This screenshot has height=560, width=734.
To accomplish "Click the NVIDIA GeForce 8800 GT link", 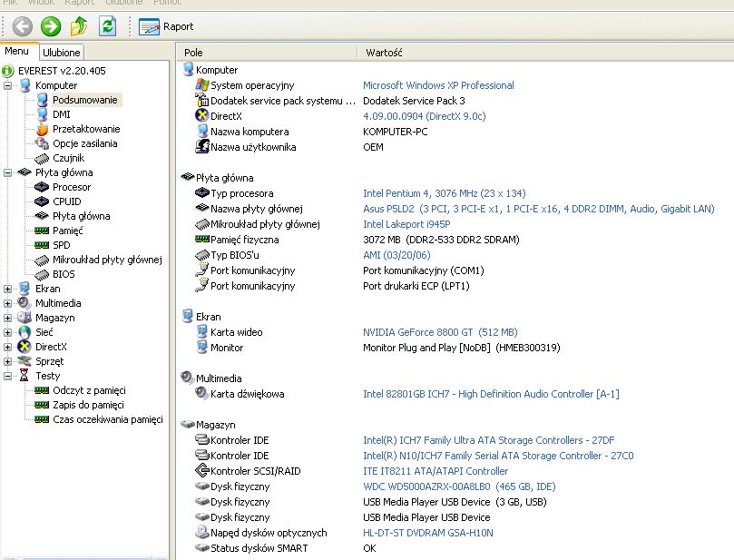I will [440, 332].
